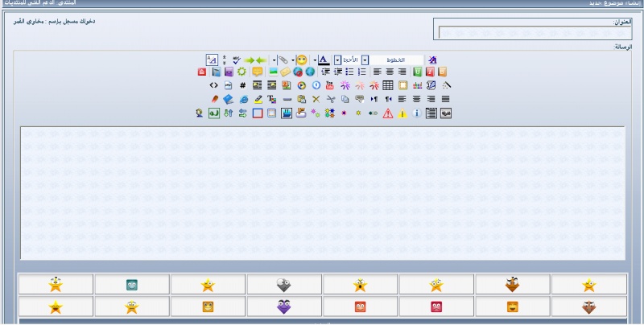Image resolution: width=644 pixels, height=325 pixels.
Task: Expand the text color dropdown arrow
Action: [315, 60]
